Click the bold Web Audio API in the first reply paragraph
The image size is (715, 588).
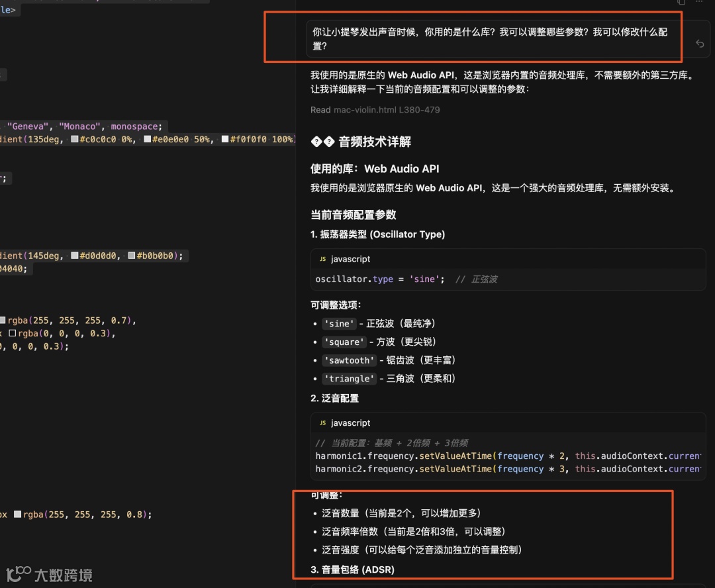pyautogui.click(x=421, y=75)
